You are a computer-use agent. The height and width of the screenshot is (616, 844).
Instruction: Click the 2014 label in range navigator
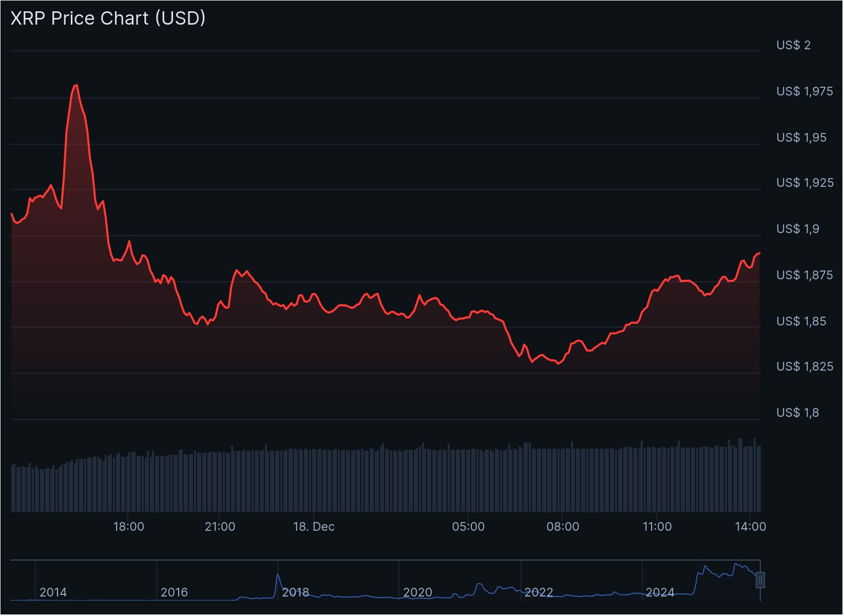pos(53,592)
